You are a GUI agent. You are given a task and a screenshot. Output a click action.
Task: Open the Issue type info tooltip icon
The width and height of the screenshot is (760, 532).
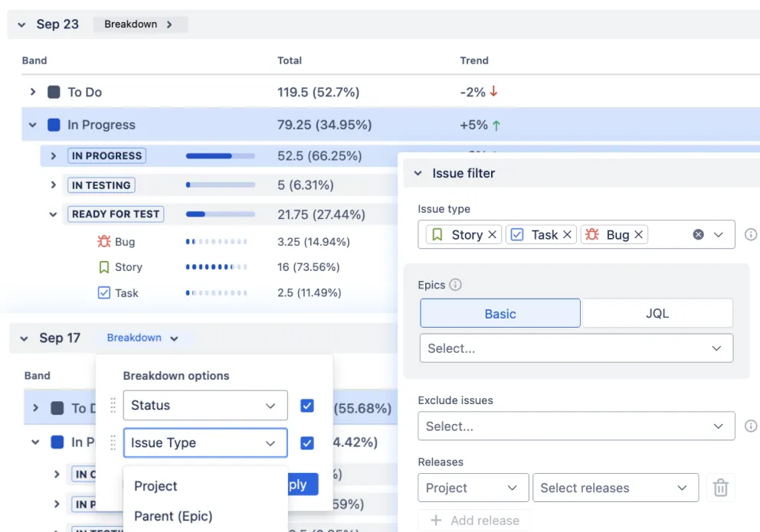[751, 235]
